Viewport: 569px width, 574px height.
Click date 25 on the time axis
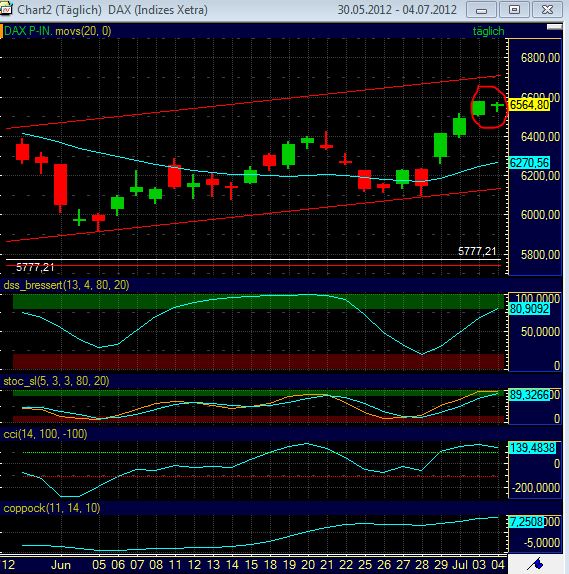pyautogui.click(x=365, y=565)
